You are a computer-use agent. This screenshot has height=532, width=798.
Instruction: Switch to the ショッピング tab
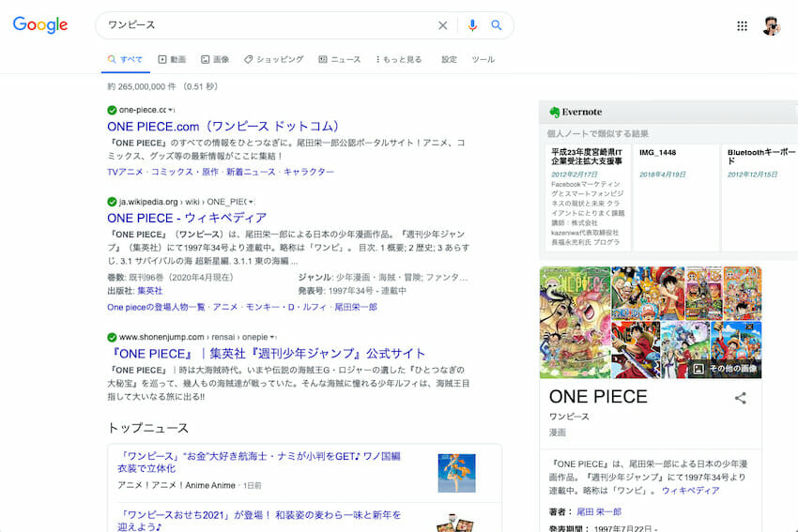click(274, 59)
